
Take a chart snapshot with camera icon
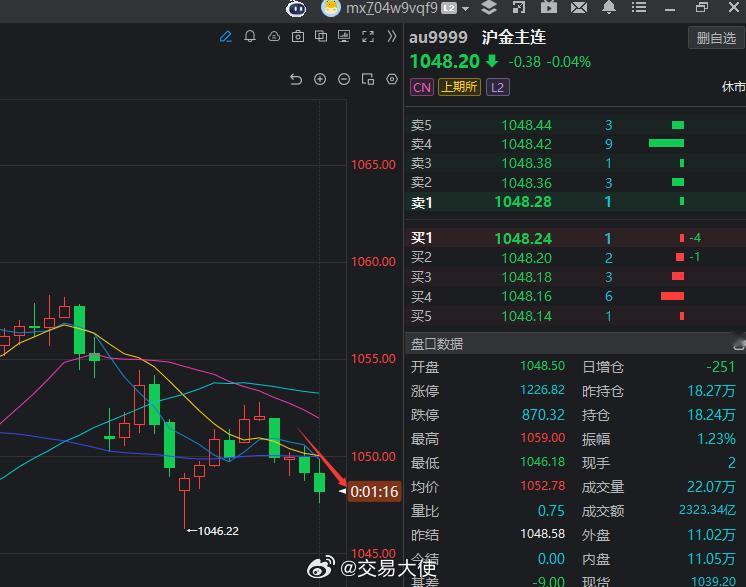[x=298, y=37]
